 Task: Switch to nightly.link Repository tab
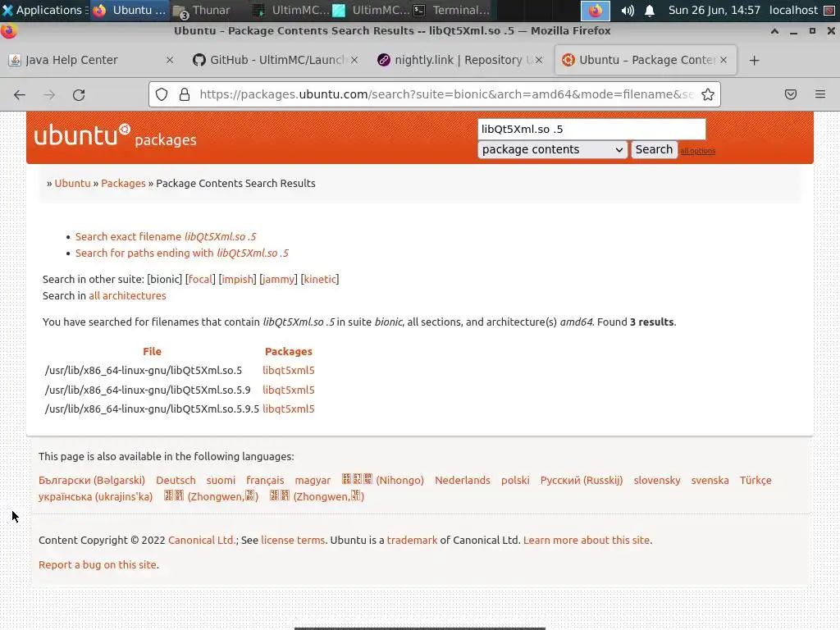[x=460, y=60]
